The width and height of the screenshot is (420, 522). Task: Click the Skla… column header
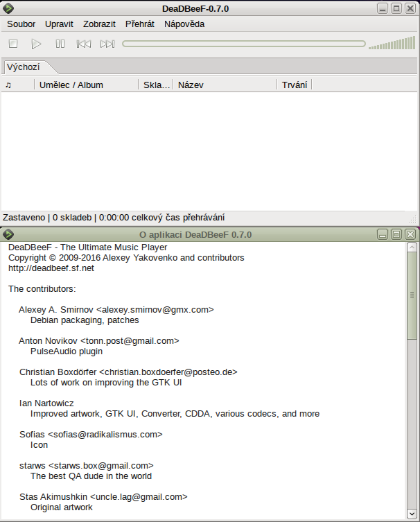156,85
